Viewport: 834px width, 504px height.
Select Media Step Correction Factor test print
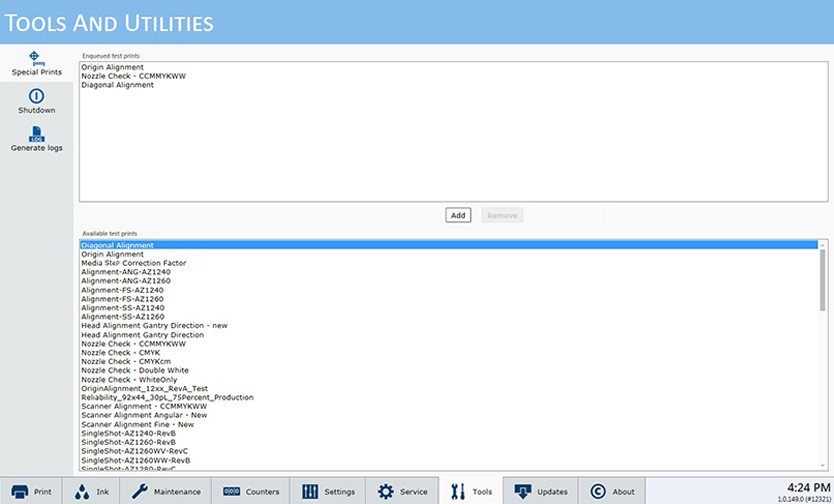pyautogui.click(x=133, y=263)
